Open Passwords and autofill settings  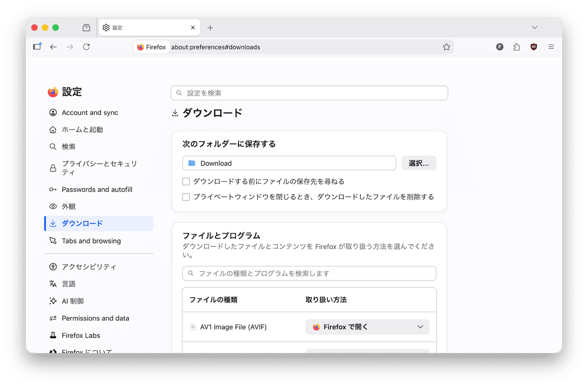point(99,190)
